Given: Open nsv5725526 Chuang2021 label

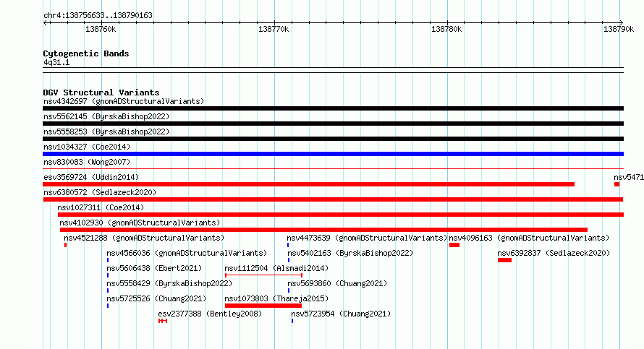Looking at the screenshot, I should tap(156, 298).
